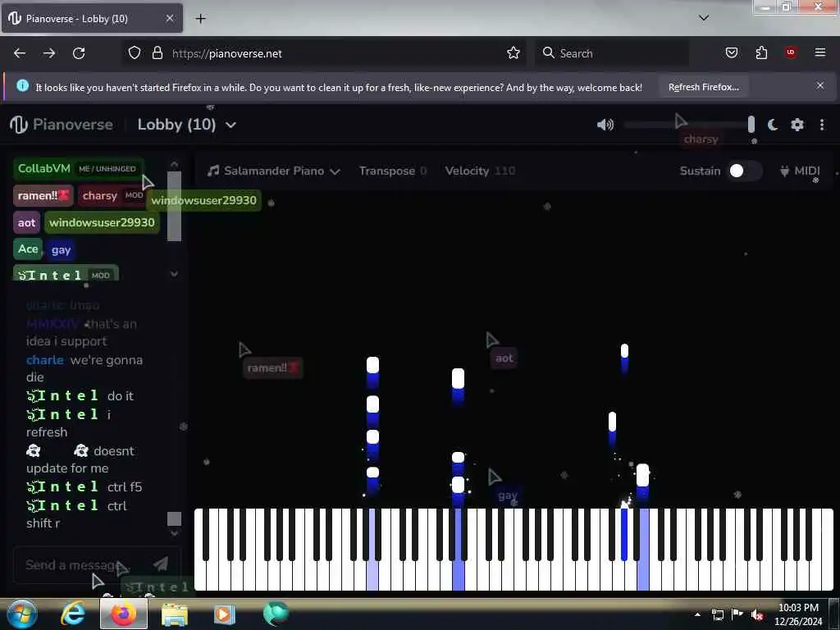Click the network tray icon

pyautogui.click(x=717, y=615)
